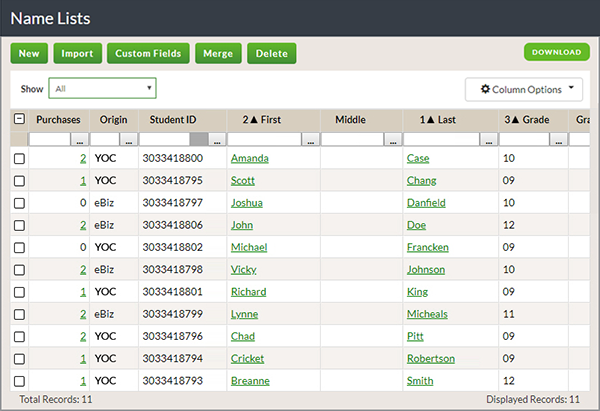
Task: Click the green DOWNLOAD button
Action: pos(556,52)
